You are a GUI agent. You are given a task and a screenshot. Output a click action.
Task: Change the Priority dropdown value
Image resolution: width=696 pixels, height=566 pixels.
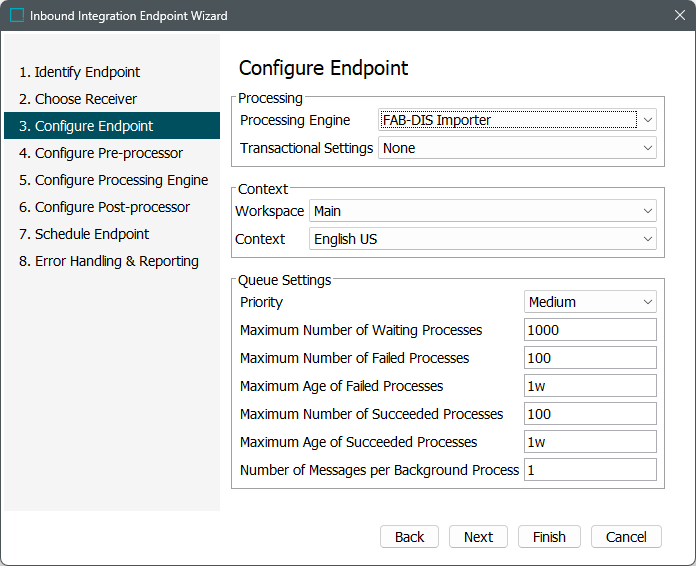tap(590, 302)
